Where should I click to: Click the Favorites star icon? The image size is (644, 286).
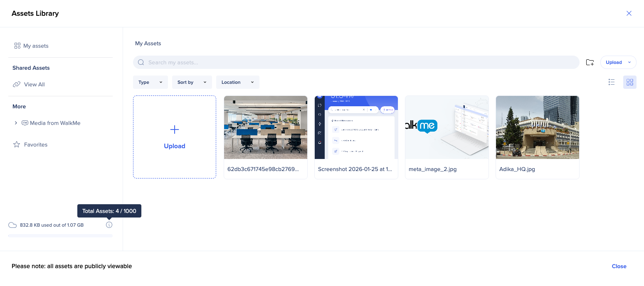(x=17, y=144)
